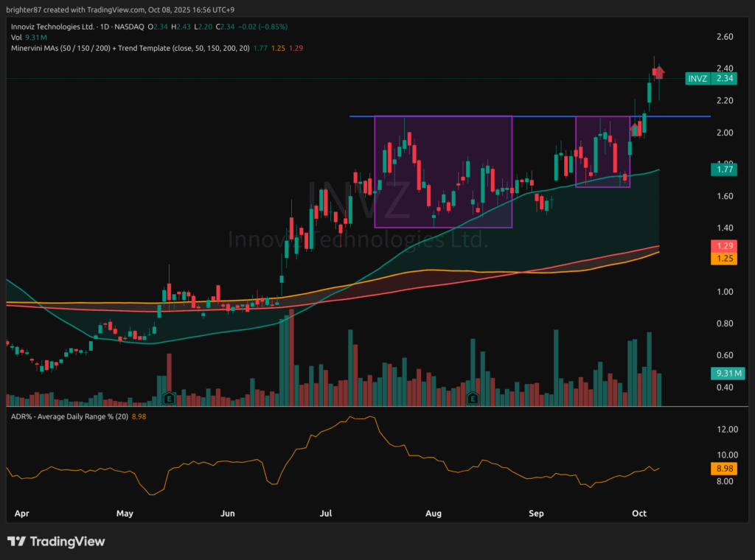Image resolution: width=755 pixels, height=560 pixels.
Task: Click the earnings E marker in August
Action: (x=473, y=398)
